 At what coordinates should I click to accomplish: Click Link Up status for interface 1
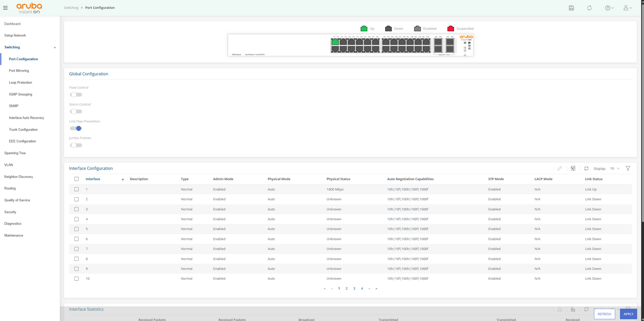[x=591, y=189]
